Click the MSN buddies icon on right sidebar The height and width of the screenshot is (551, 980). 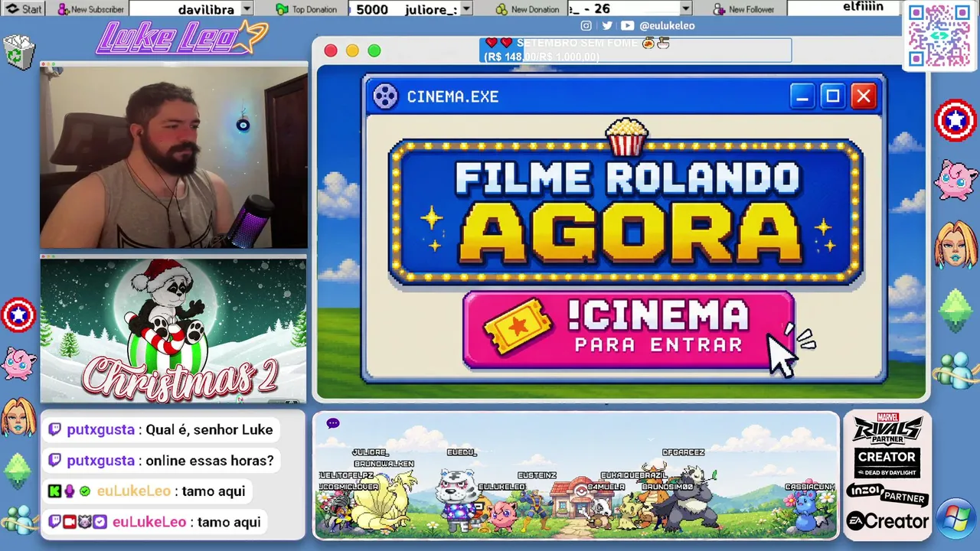pos(956,370)
